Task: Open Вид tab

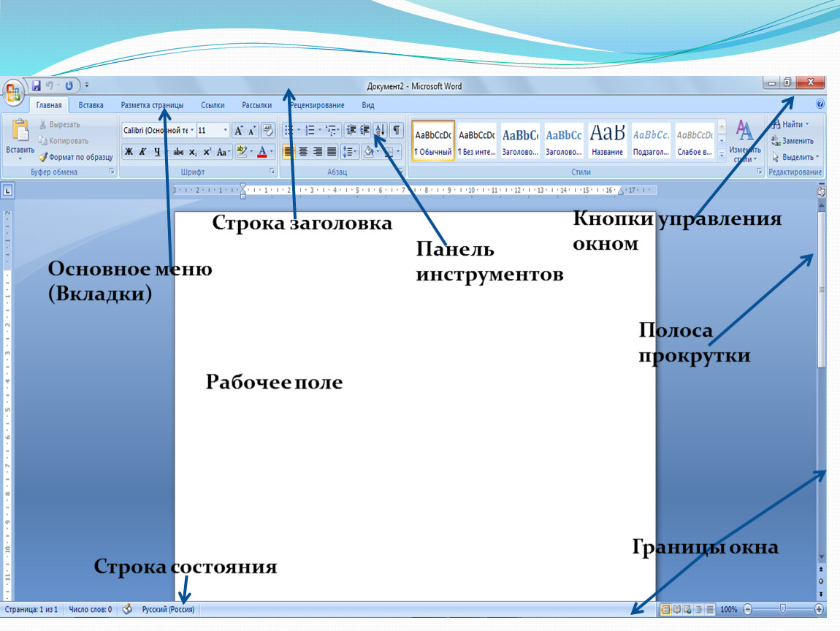Action: tap(367, 105)
